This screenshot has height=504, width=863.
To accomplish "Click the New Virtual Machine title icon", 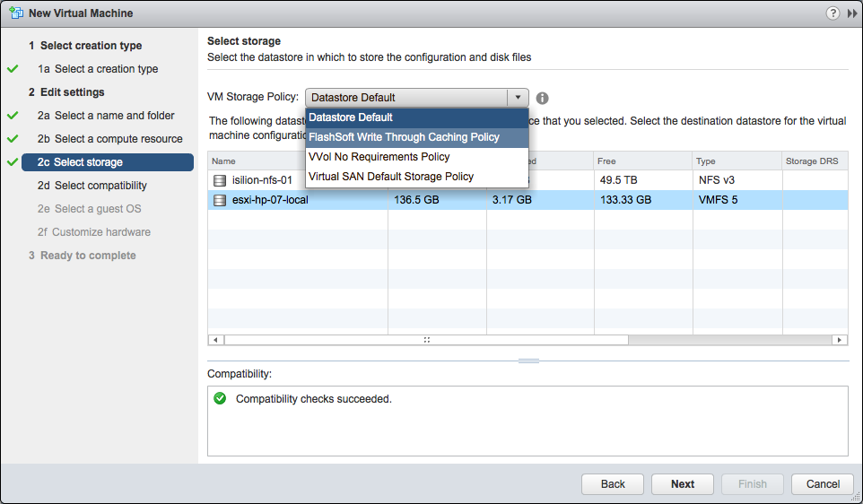I will point(13,13).
